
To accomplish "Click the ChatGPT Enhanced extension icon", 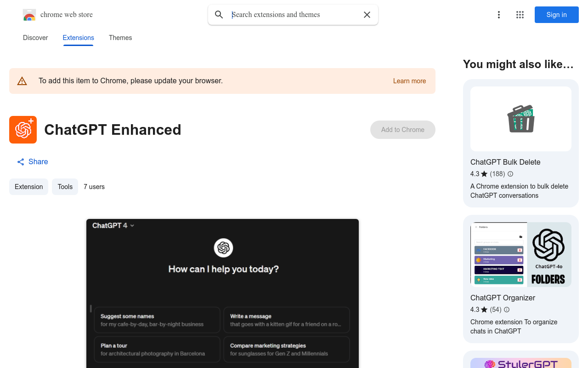I will pyautogui.click(x=23, y=130).
